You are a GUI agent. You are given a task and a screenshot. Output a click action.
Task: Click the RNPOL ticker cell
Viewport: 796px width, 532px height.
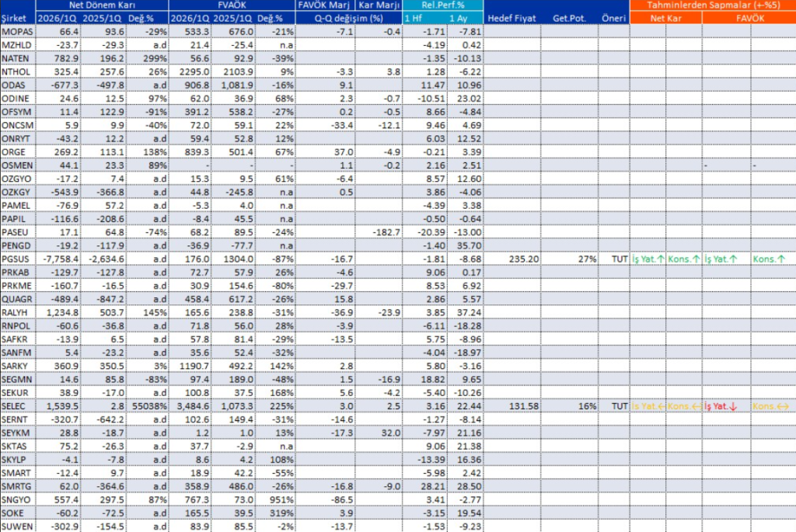click(17, 326)
